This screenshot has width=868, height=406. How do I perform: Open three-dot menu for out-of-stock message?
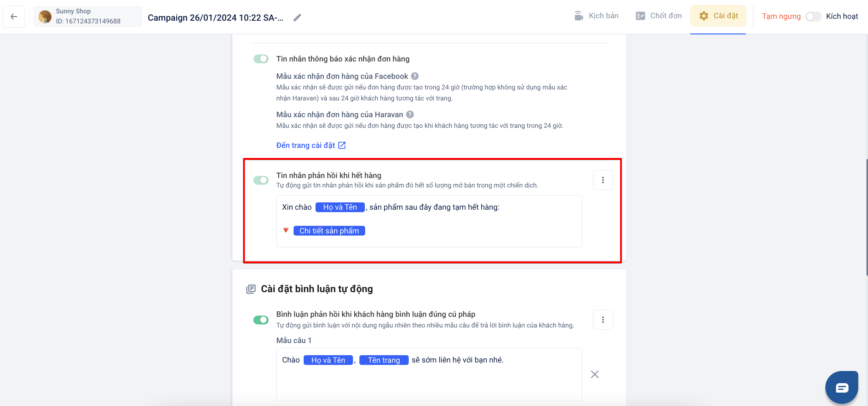603,180
